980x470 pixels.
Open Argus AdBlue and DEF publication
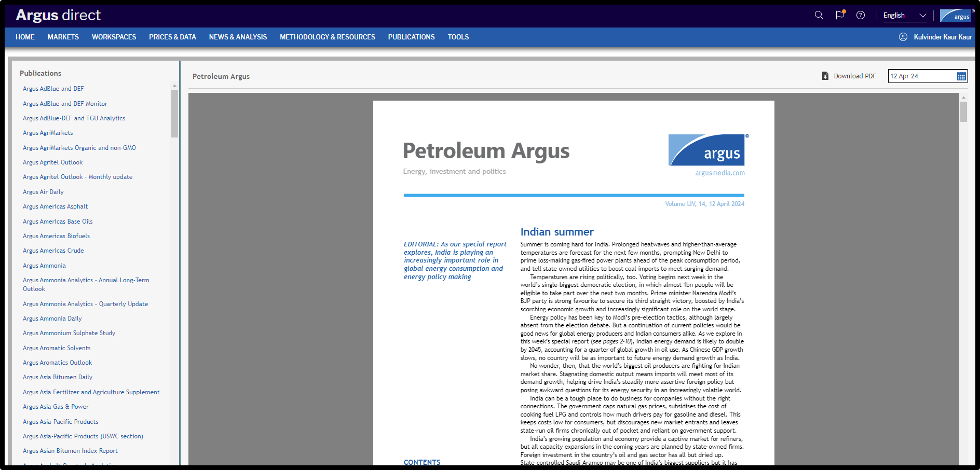click(x=53, y=89)
